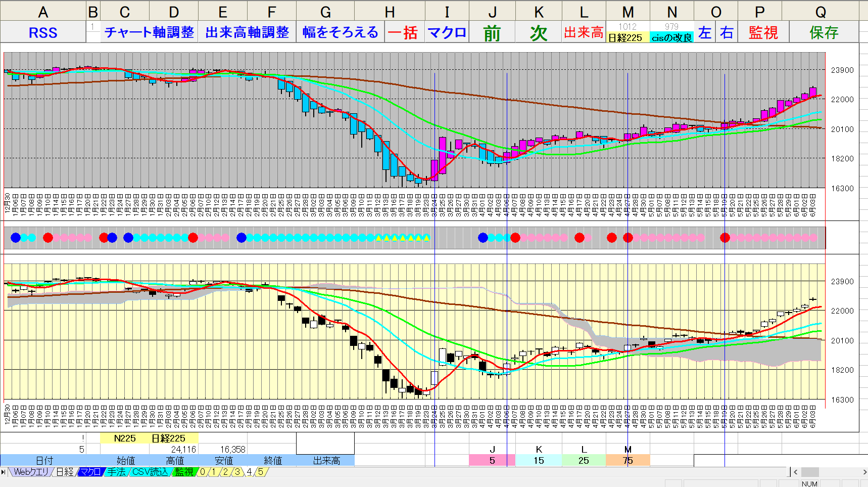The height and width of the screenshot is (487, 868).
Task: Click the cyan cisの改良 cell
Action: pos(671,37)
